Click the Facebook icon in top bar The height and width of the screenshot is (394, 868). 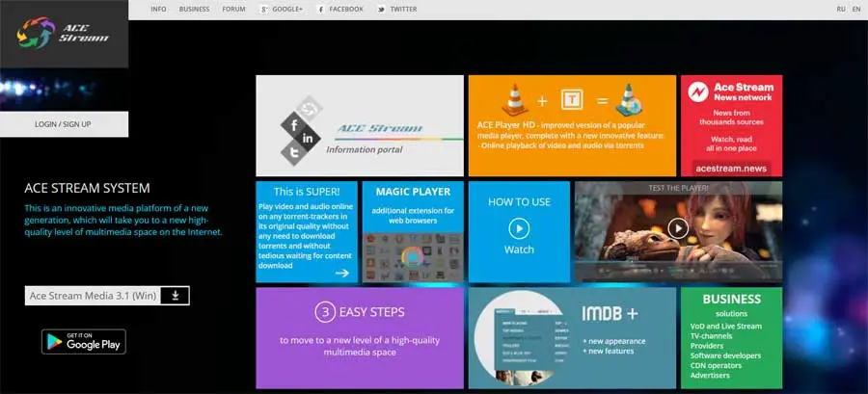pyautogui.click(x=321, y=10)
